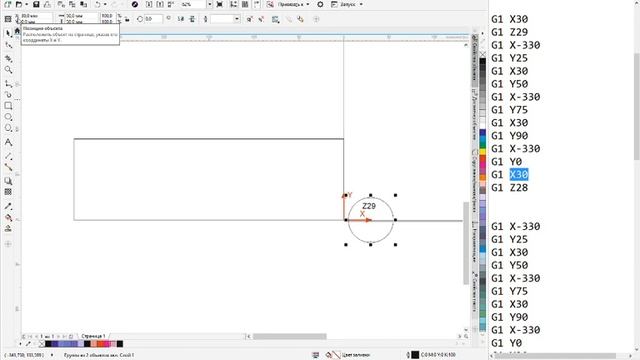The width and height of the screenshot is (640, 360).
Task: Click the canvas horizontal scrollbar thumb
Action: 289,336
